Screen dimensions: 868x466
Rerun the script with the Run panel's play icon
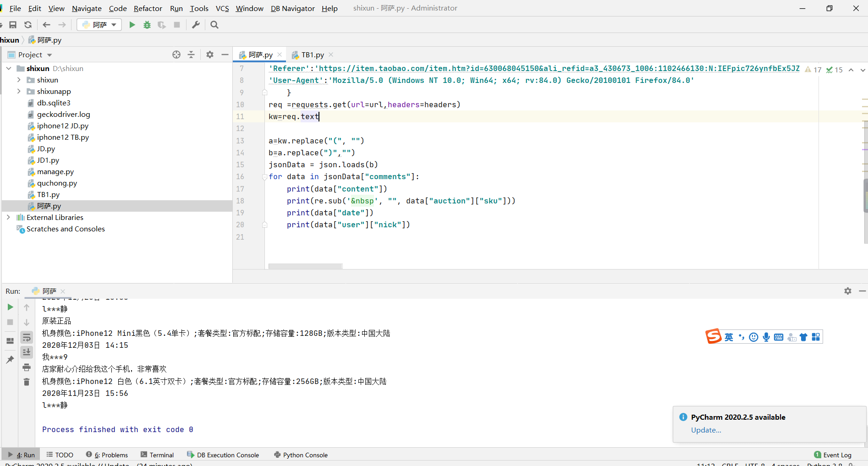tap(10, 307)
